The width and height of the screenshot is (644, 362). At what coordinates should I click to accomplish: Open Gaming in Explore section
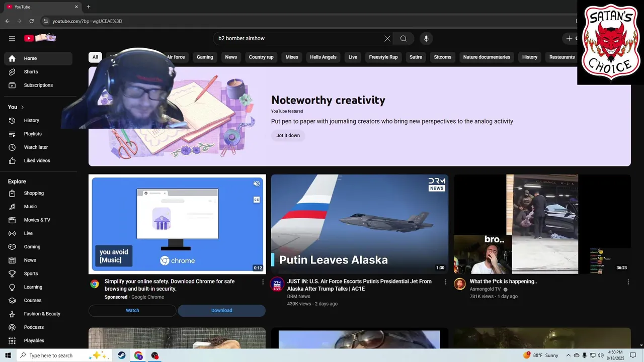[x=38, y=247]
